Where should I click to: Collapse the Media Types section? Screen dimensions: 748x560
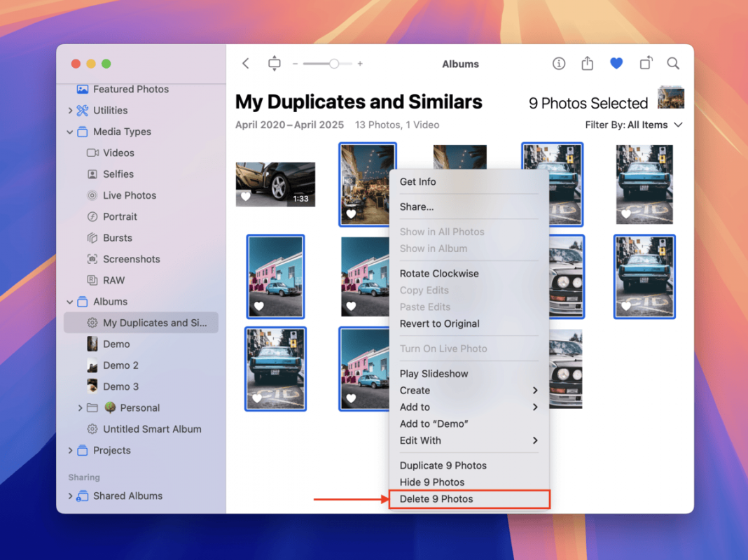click(x=69, y=132)
